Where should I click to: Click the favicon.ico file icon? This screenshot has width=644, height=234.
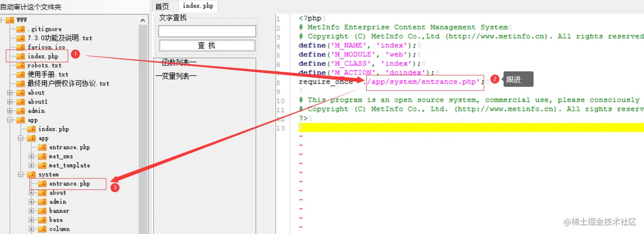tap(20, 47)
